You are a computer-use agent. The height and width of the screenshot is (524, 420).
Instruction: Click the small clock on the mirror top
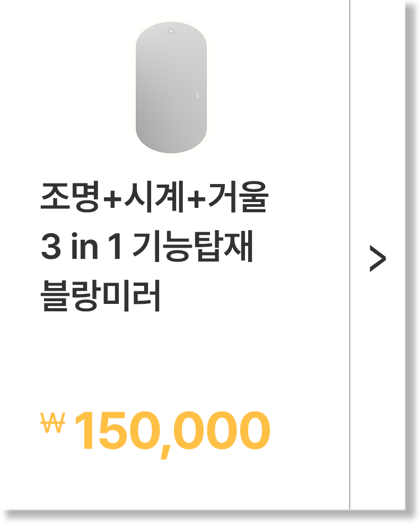click(x=171, y=31)
